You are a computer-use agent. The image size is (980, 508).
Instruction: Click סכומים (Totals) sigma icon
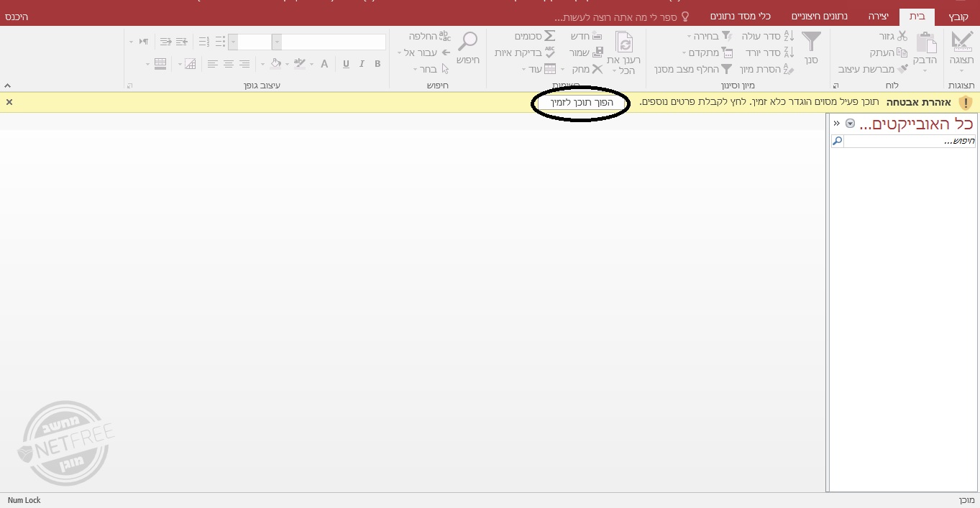(x=549, y=36)
